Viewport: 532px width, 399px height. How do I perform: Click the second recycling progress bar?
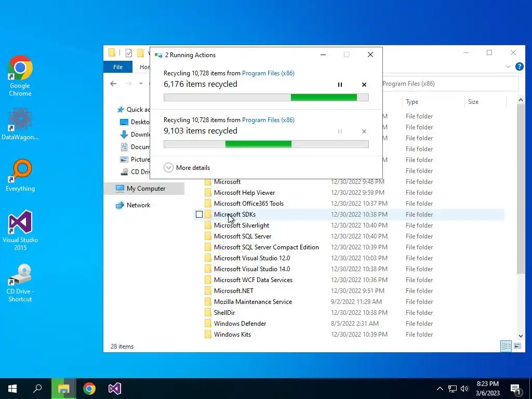coord(266,144)
